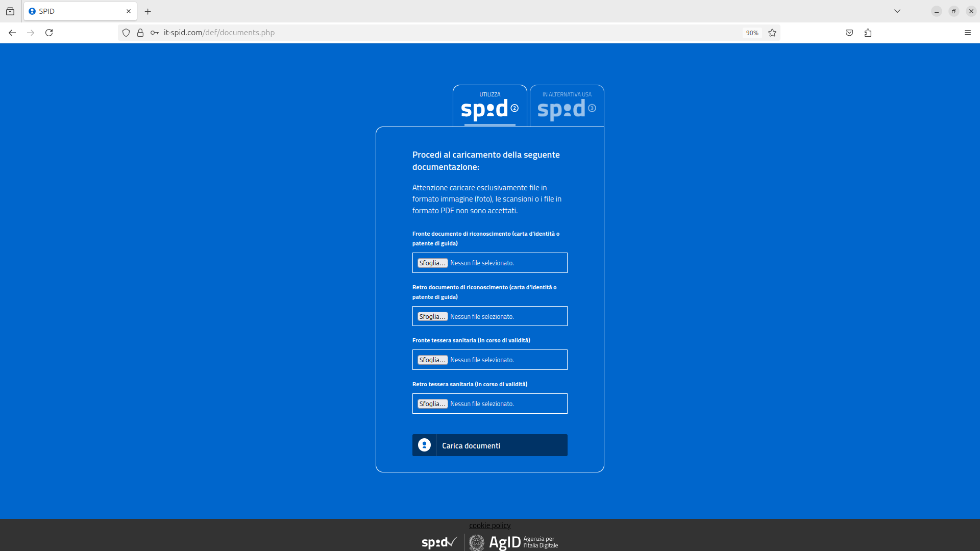The height and width of the screenshot is (551, 980).
Task: Go back using browser back arrow
Action: click(x=12, y=33)
